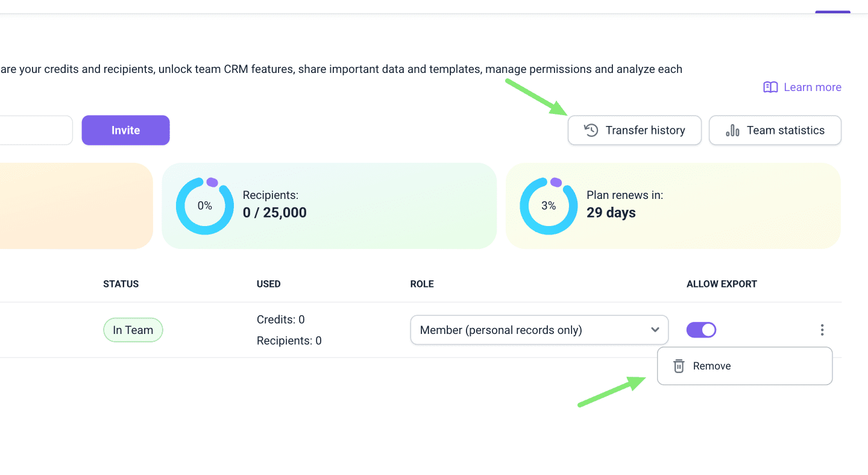Click the In Team status badge

pyautogui.click(x=133, y=330)
